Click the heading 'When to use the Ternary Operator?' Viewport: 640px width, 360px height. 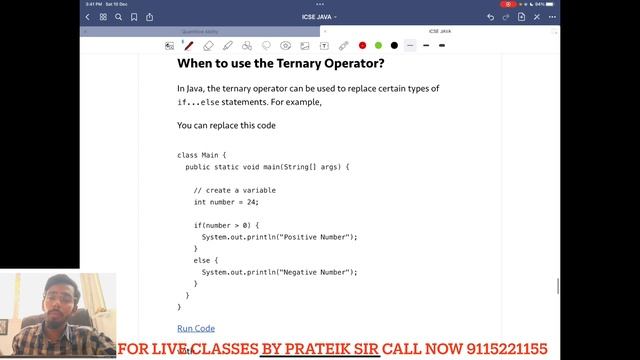click(281, 63)
